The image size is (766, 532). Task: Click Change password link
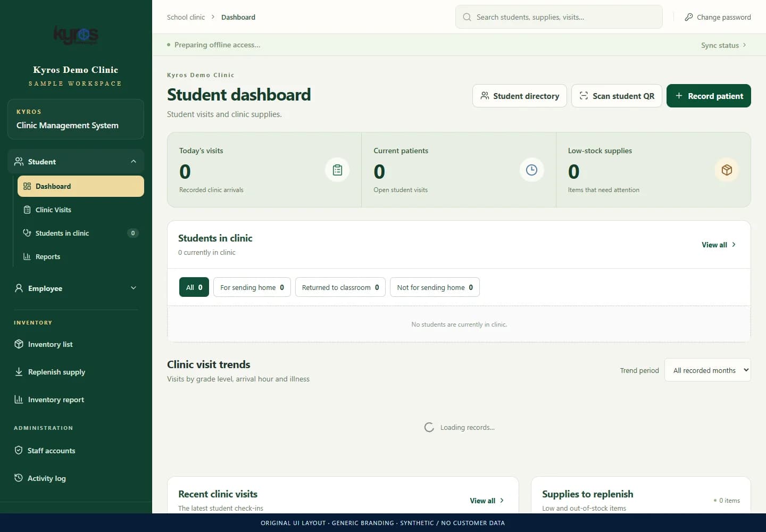click(718, 17)
